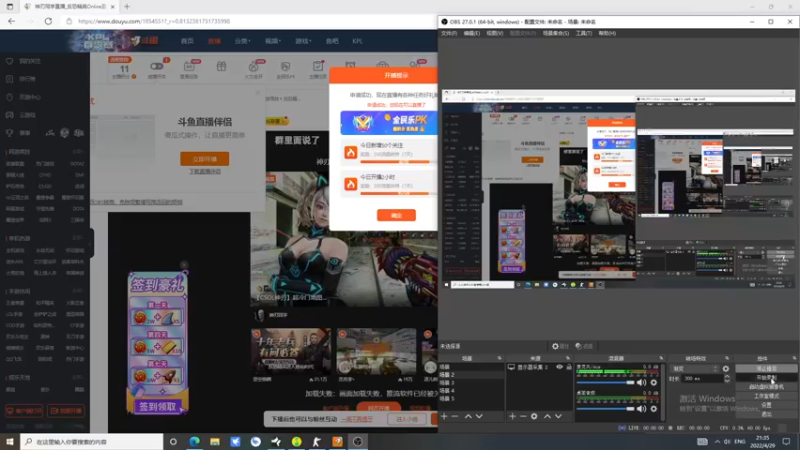This screenshot has height=450, width=800.
Task: Adjust microphone/Aux volume slider in mixer
Action: click(605, 383)
